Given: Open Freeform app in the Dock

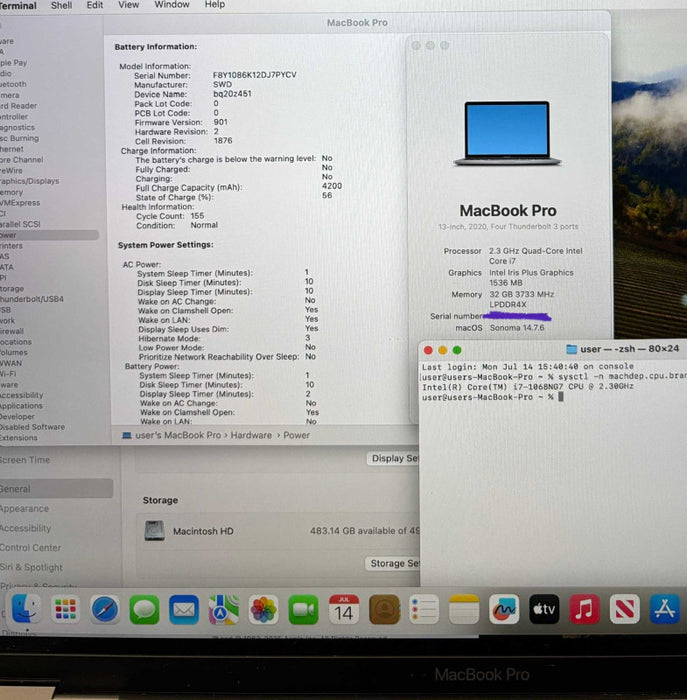Looking at the screenshot, I should [504, 609].
